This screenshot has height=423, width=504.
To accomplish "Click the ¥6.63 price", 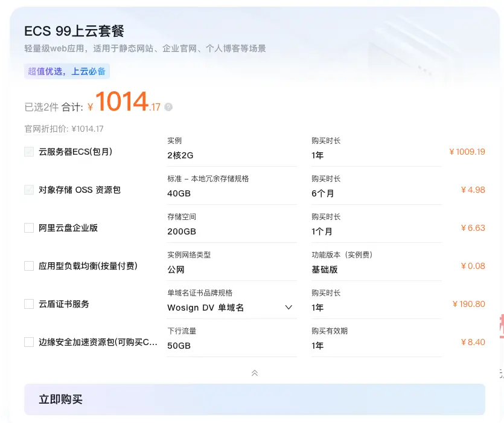I will [473, 228].
